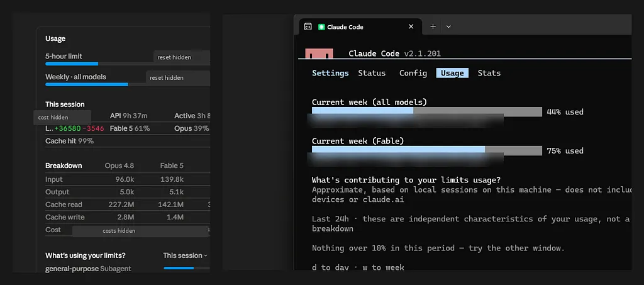This screenshot has width=644, height=285.
Task: Click the Settings heading in terminal
Action: click(330, 73)
